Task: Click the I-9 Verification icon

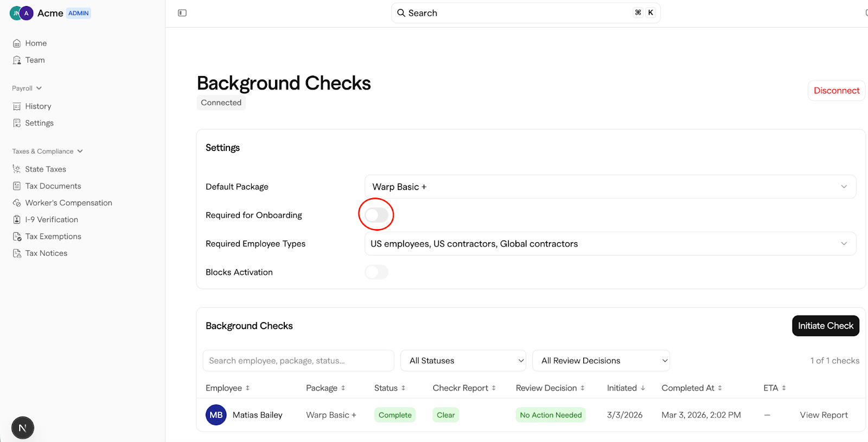Action: tap(17, 220)
